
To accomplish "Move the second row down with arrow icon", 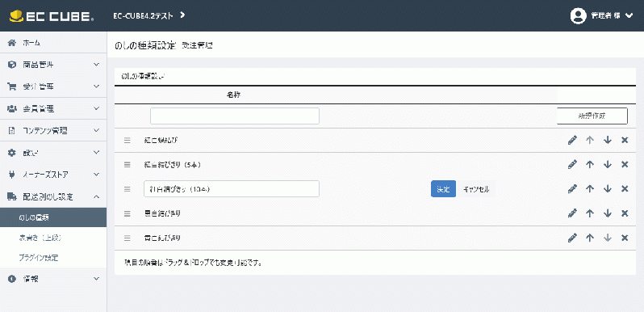I will 608,165.
